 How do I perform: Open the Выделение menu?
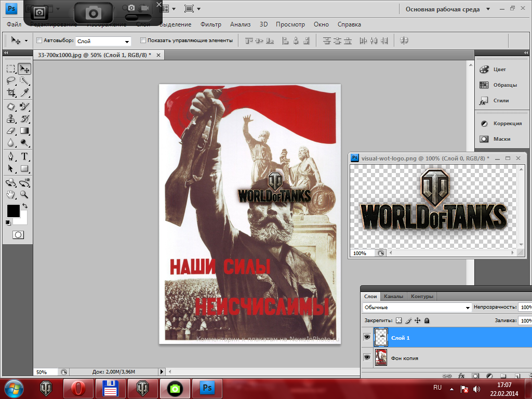coord(176,24)
